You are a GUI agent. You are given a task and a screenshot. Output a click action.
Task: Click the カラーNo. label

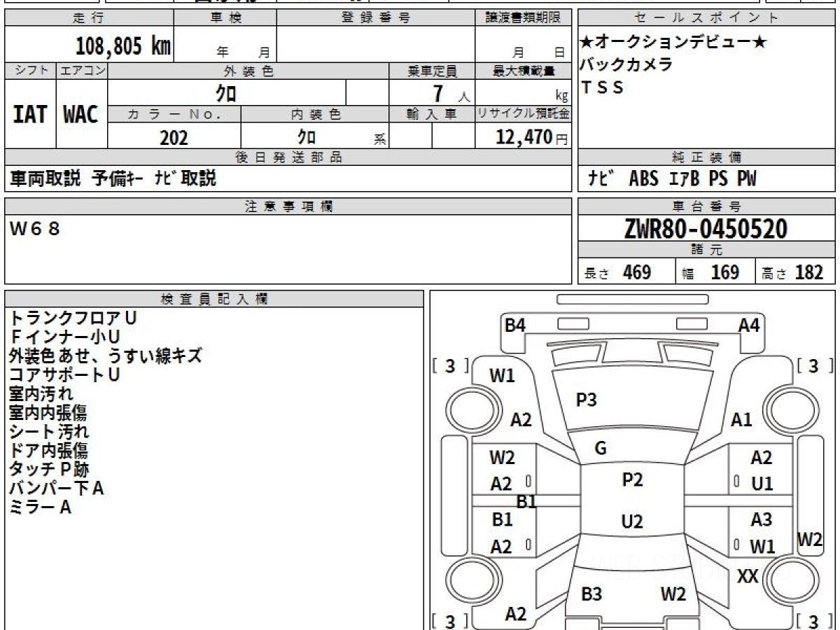click(x=174, y=115)
